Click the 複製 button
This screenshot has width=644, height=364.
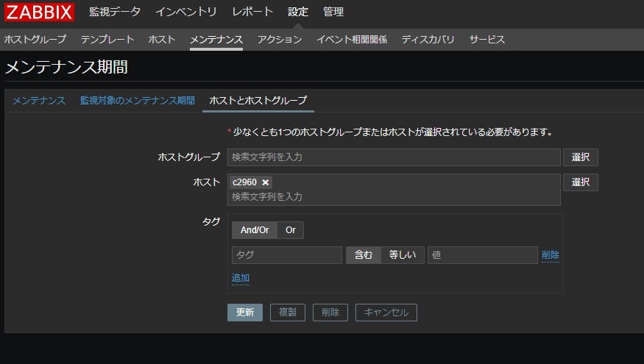[x=288, y=313]
